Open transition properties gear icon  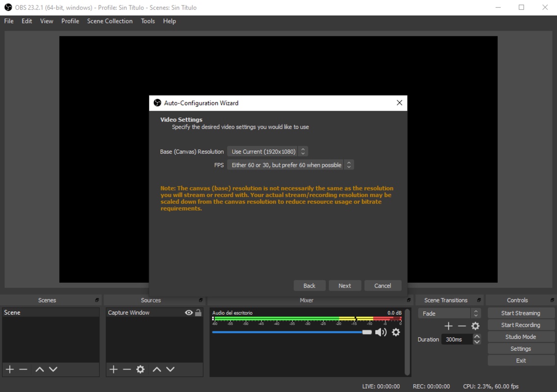[475, 326]
